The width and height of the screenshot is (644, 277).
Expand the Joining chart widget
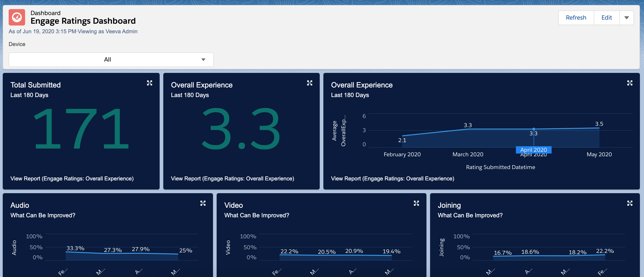click(x=629, y=203)
